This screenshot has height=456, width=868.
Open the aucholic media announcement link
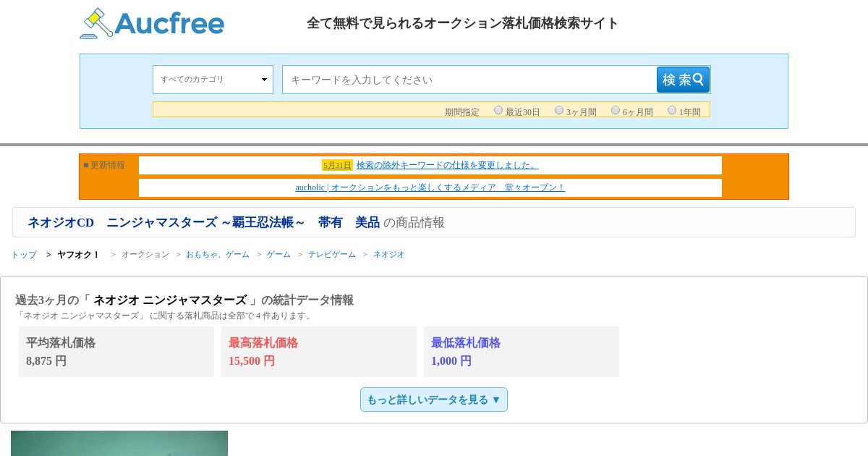(x=430, y=187)
